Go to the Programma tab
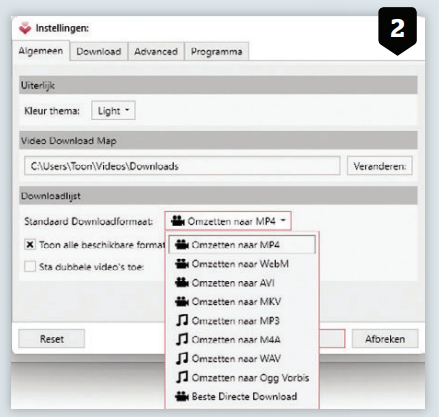 click(x=217, y=52)
